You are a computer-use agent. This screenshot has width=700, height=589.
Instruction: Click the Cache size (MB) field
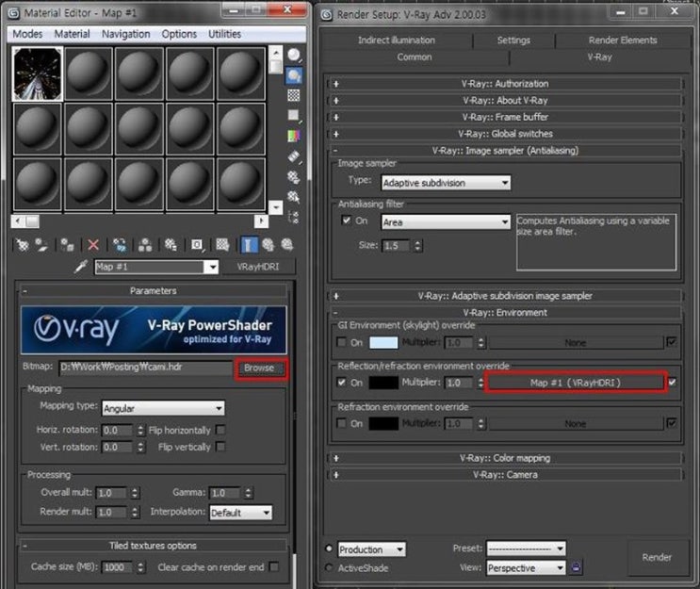(118, 567)
